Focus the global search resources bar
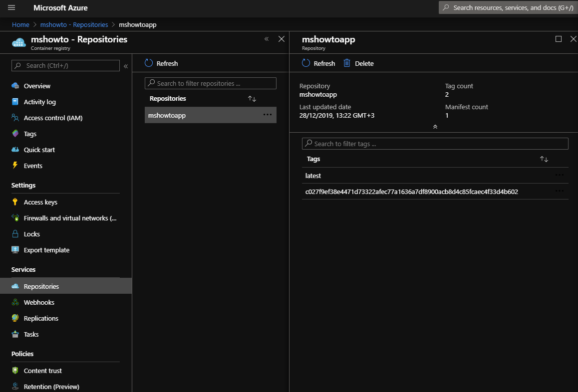The image size is (578, 392). (508, 7)
